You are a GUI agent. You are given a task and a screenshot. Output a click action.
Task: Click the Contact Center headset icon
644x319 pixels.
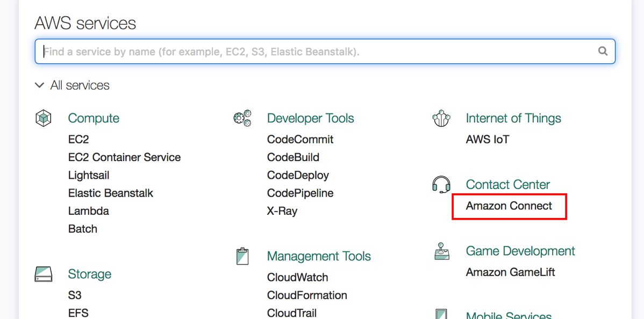[441, 184]
